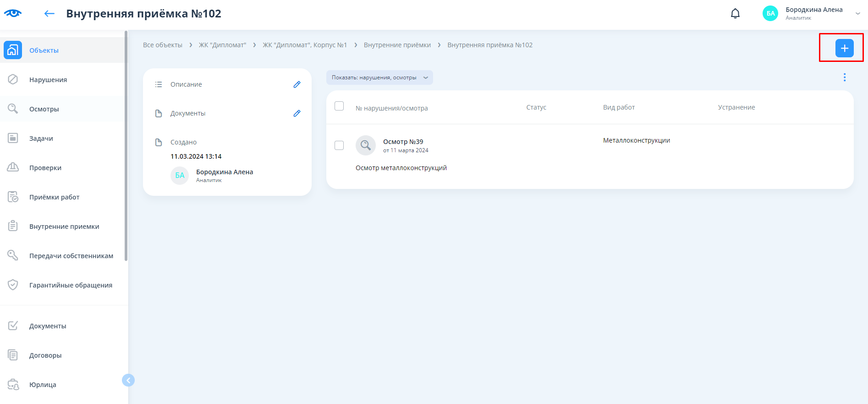Expand the Показать: нарушения, осмотры filter

[379, 77]
